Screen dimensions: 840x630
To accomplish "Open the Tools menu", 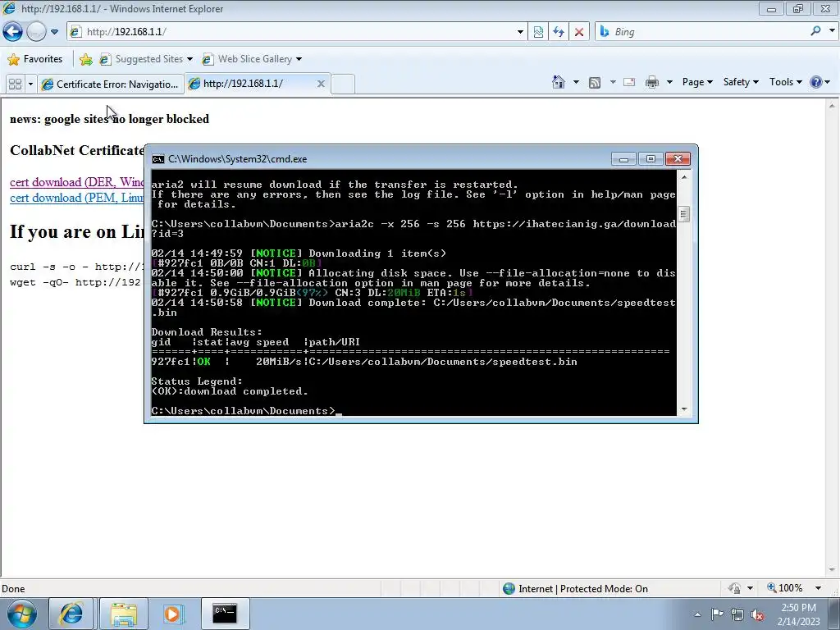I will tap(785, 82).
